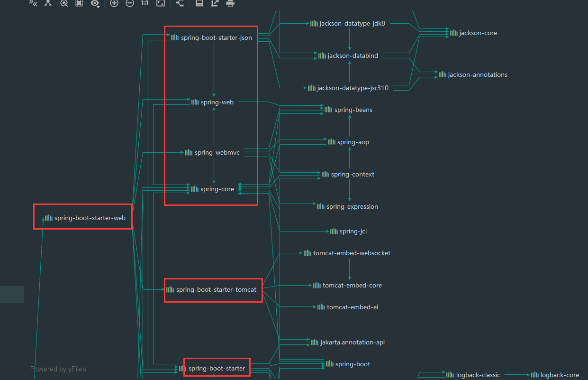Viewport: 588px width, 380px height.
Task: Pick the spring-beans node
Action: 349,110
